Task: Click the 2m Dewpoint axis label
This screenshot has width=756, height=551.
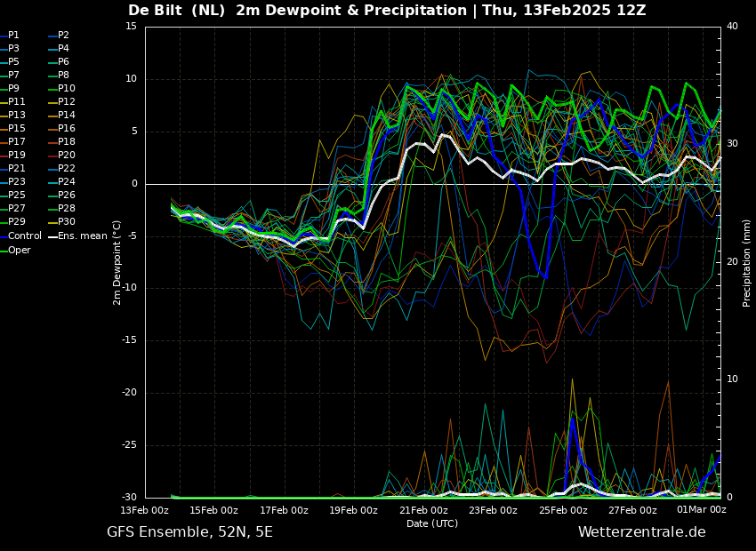Action: (117, 263)
